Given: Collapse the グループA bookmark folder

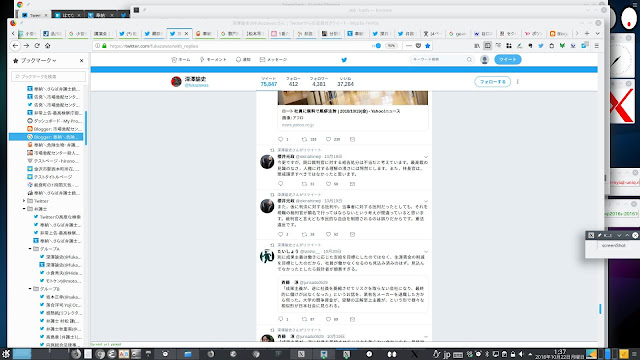Looking at the screenshot, I should point(30,249).
